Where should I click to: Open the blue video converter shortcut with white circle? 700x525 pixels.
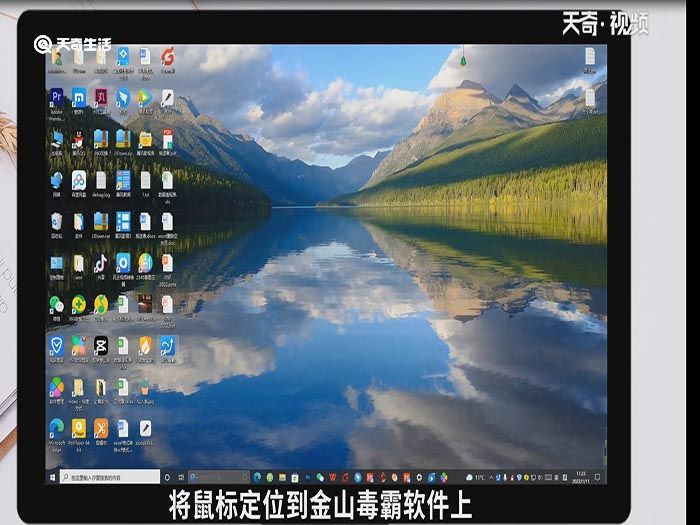pyautogui.click(x=123, y=263)
